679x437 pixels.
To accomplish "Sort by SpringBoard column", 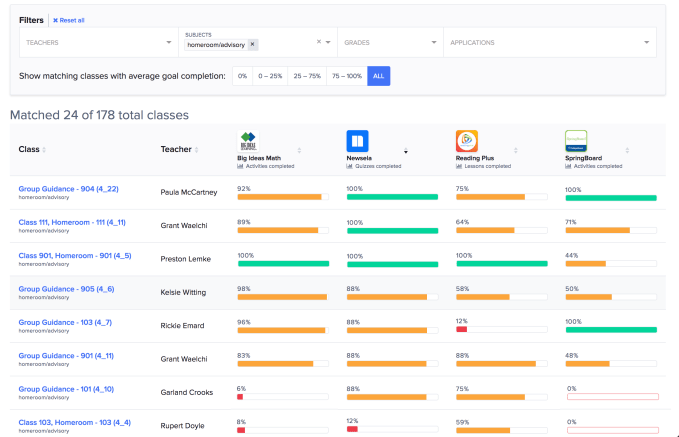I will point(627,151).
